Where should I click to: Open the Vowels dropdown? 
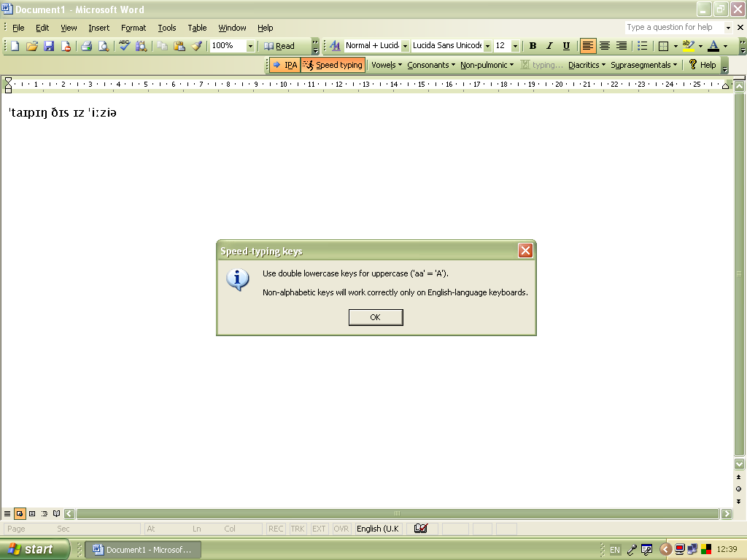click(386, 64)
